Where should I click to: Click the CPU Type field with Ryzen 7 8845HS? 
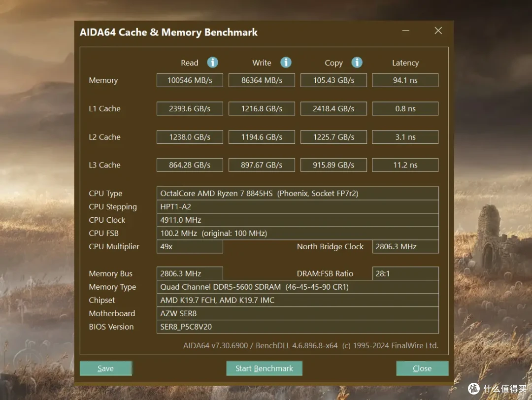[298, 194]
